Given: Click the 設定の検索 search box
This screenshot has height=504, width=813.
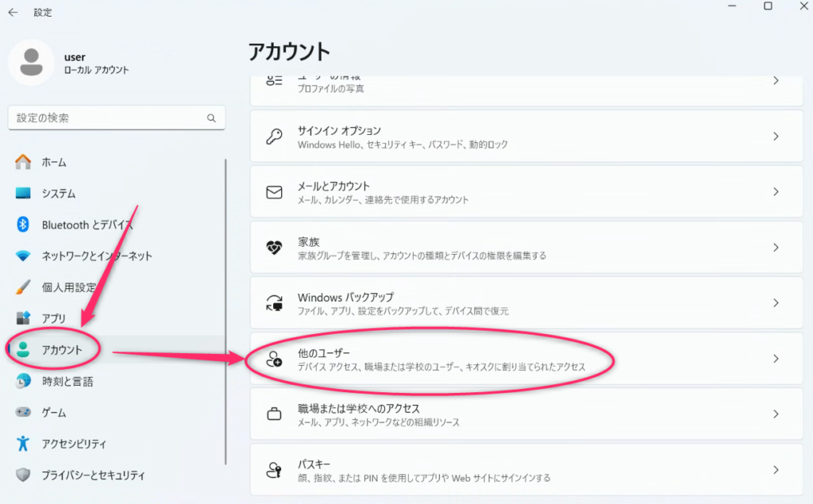Looking at the screenshot, I should click(117, 118).
